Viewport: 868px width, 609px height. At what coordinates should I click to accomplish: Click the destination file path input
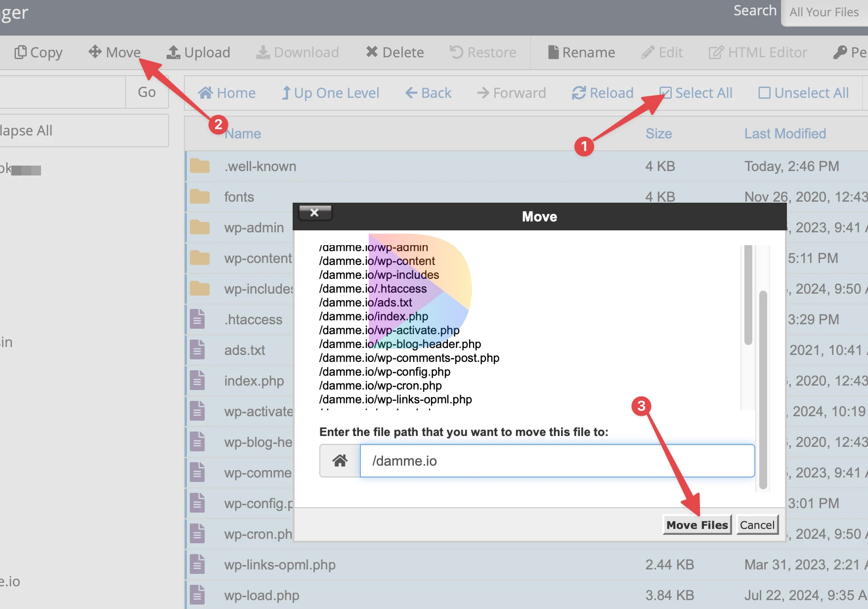point(557,461)
